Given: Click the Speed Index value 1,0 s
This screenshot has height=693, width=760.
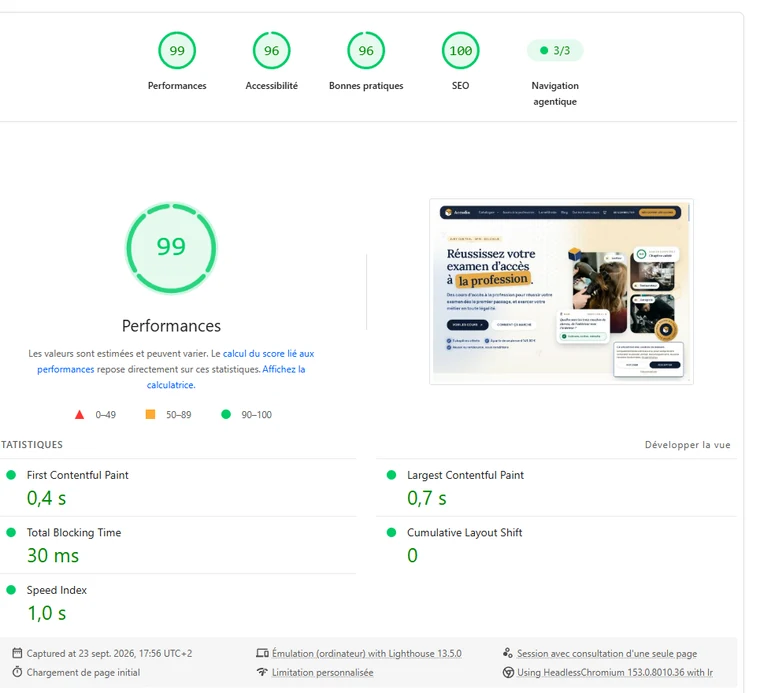Looking at the screenshot, I should click(x=47, y=613).
